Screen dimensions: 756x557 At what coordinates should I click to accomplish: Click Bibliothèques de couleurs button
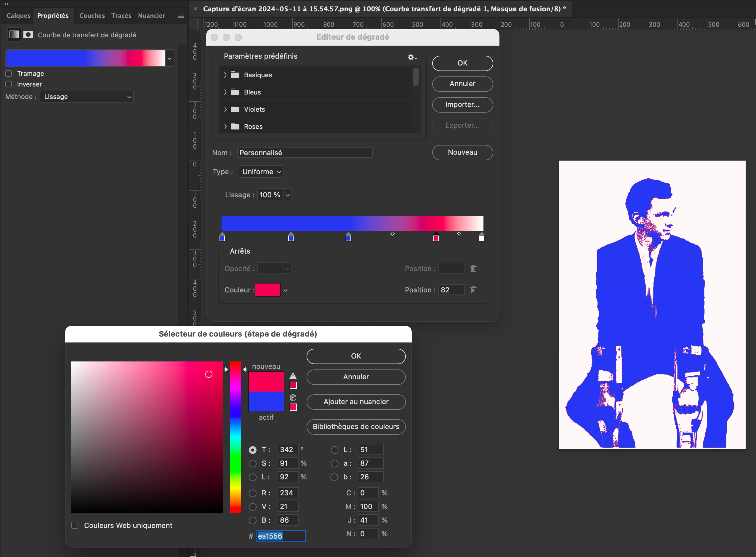[355, 427]
